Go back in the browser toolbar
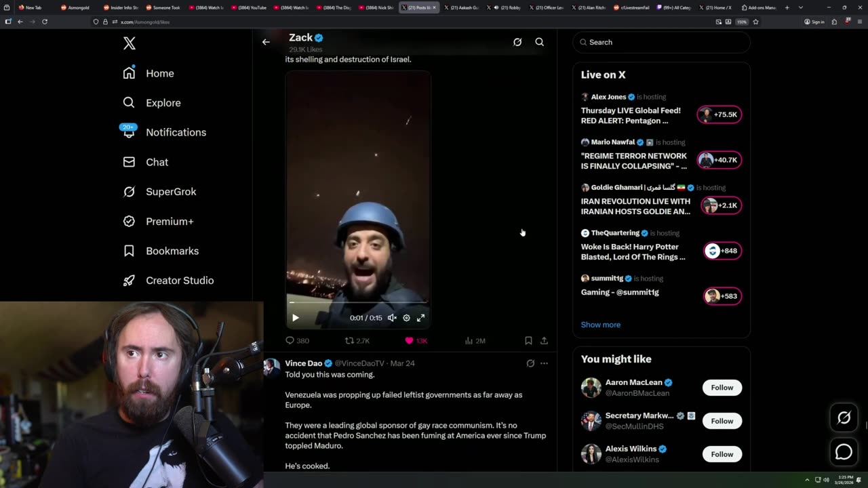 pos(20,22)
